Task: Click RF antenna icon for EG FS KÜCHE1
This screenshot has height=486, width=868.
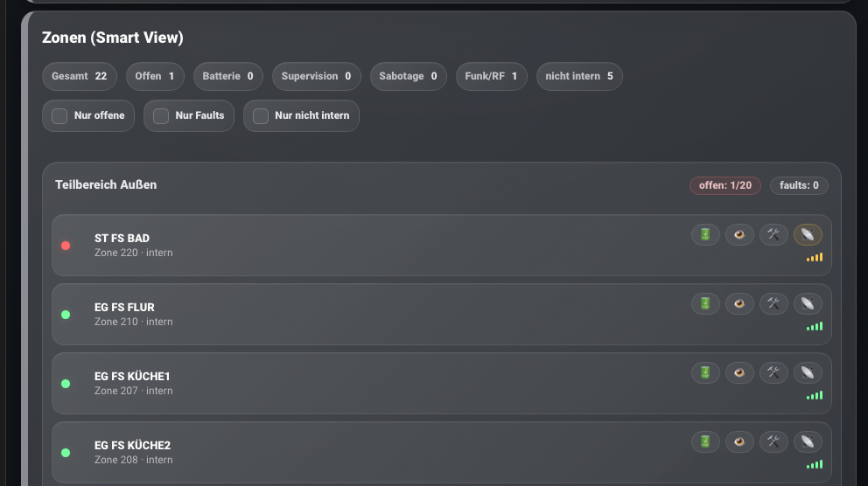Action: [808, 372]
